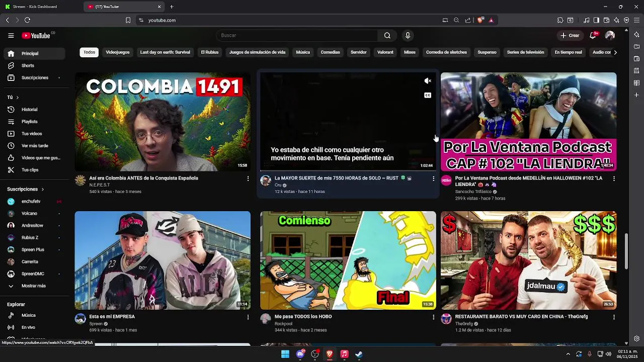This screenshot has height=362, width=644.
Task: Open Esta es mi EMPRESA video title
Action: pyautogui.click(x=112, y=317)
